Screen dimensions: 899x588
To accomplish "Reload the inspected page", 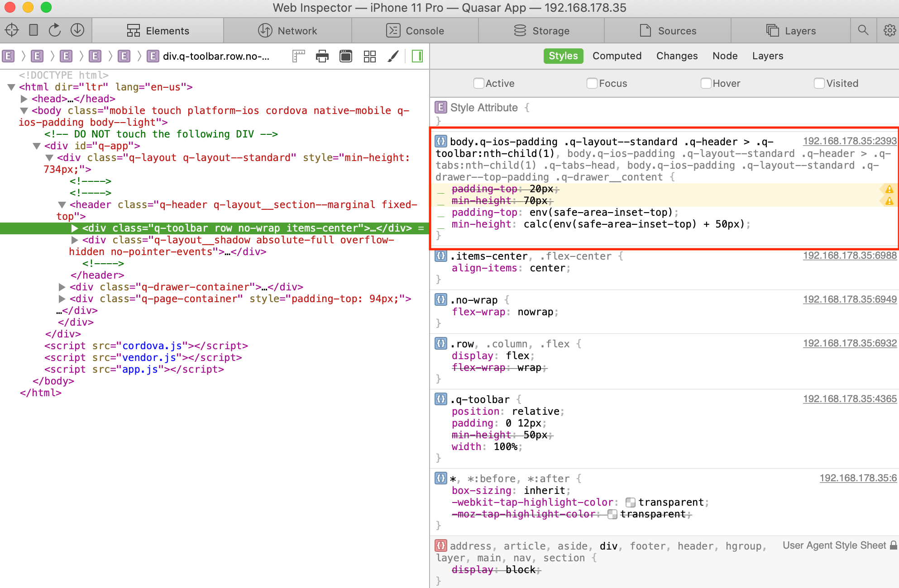I will pos(55,30).
